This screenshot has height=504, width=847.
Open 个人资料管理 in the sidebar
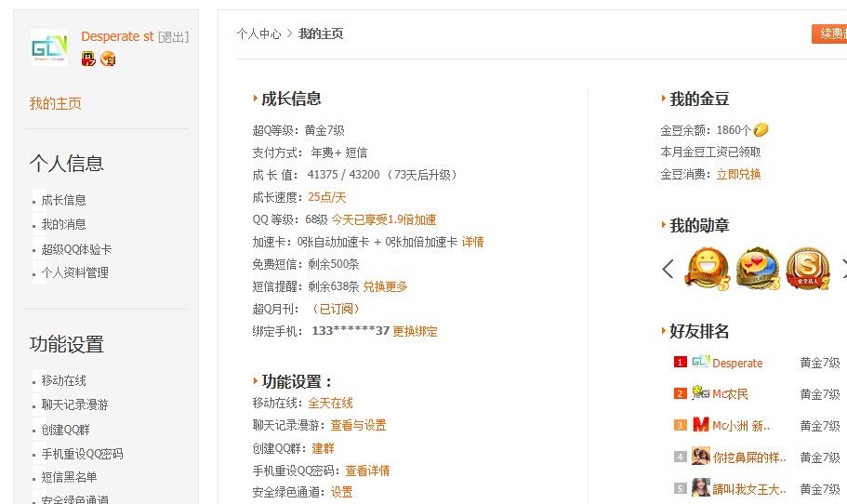tap(75, 272)
